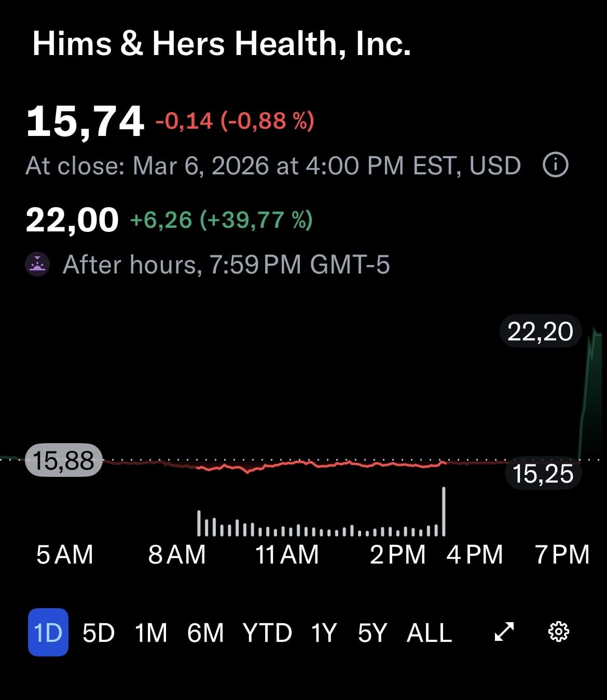Tap the 15,88 previous close label

click(63, 460)
